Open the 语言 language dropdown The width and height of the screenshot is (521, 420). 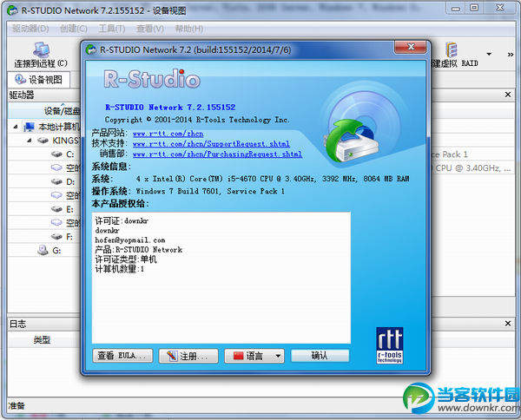(x=254, y=356)
